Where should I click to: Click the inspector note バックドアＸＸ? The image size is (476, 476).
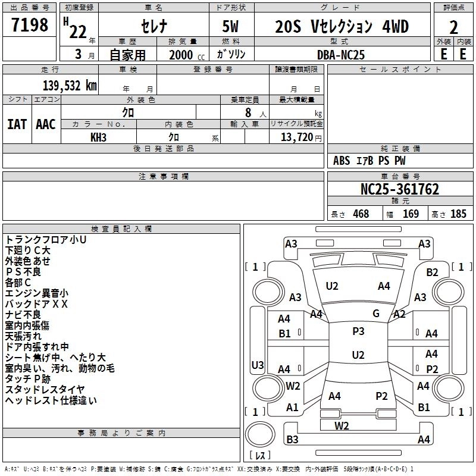[36, 304]
